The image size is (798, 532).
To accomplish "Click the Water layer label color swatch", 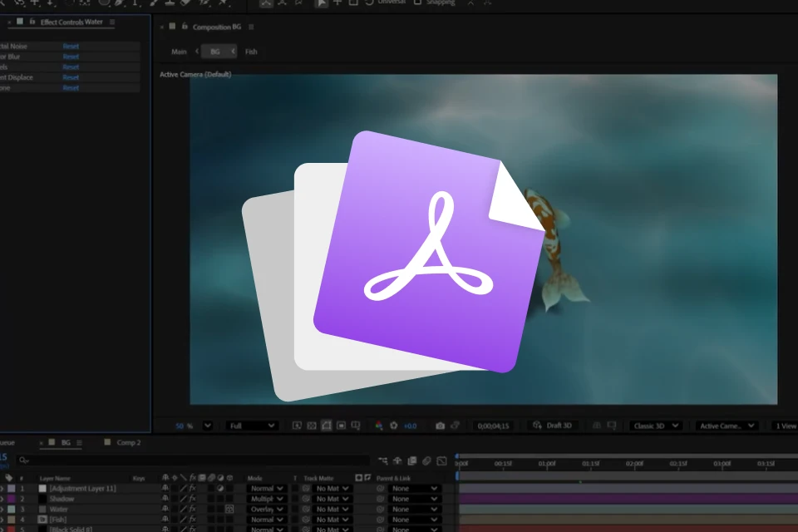I will pyautogui.click(x=11, y=509).
